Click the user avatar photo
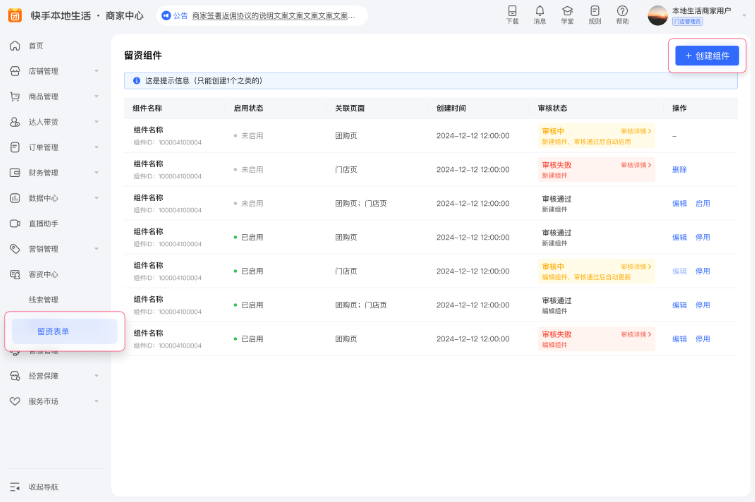 coord(657,15)
